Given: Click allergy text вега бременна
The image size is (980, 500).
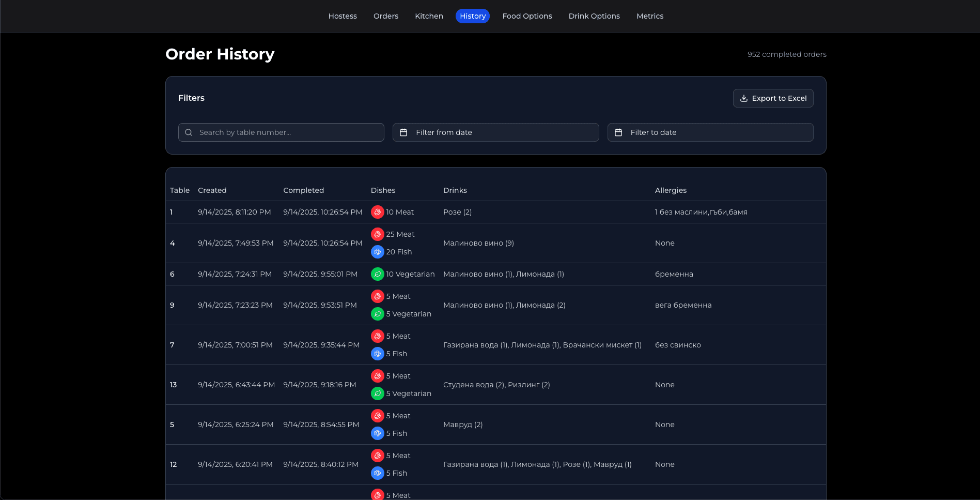Looking at the screenshot, I should [683, 305].
